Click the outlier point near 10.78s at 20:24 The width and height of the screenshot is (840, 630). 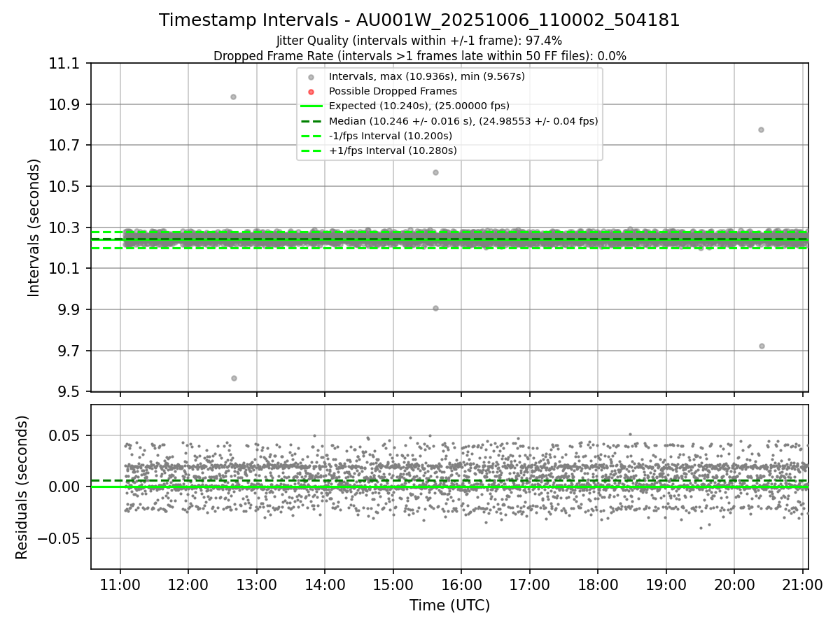click(761, 129)
